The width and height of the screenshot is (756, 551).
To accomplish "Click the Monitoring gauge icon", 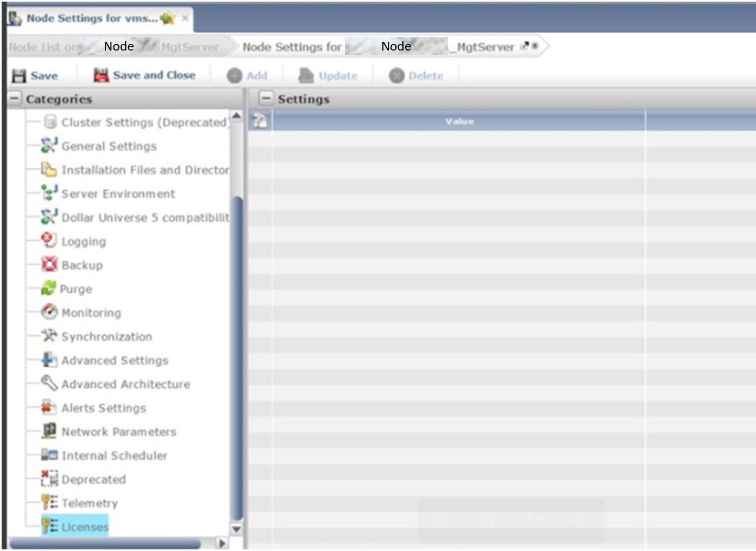I will [x=49, y=312].
